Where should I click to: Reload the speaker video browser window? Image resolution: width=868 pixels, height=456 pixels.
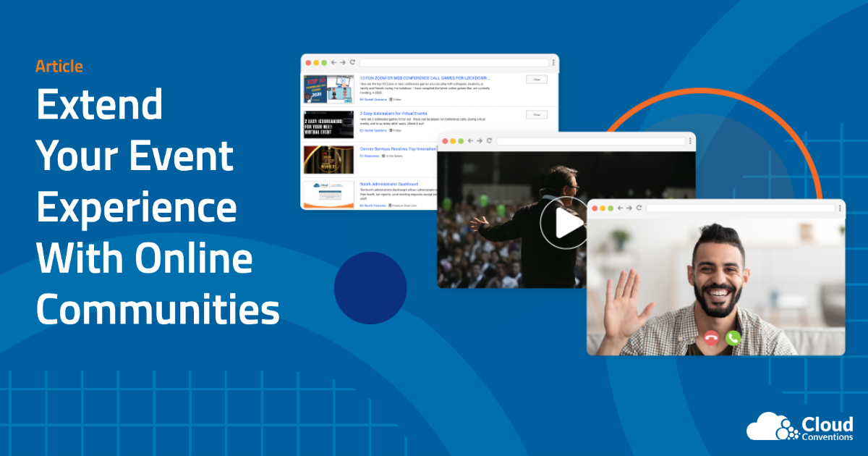coord(490,140)
